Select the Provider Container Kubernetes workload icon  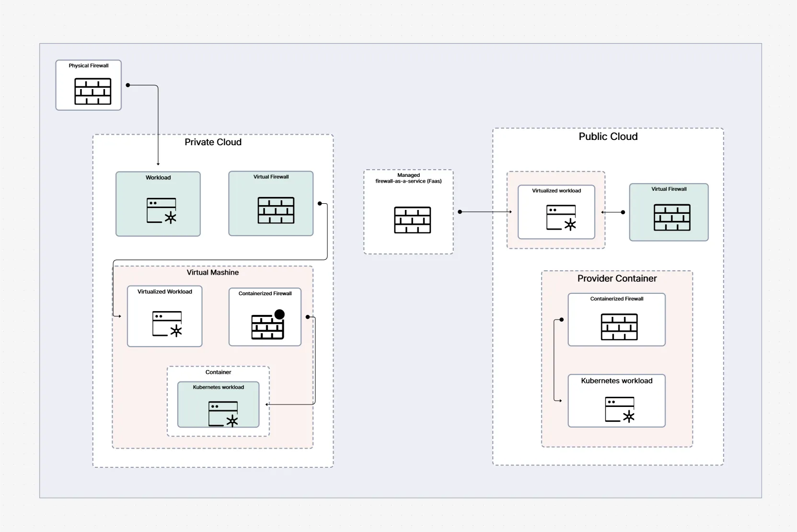click(620, 410)
